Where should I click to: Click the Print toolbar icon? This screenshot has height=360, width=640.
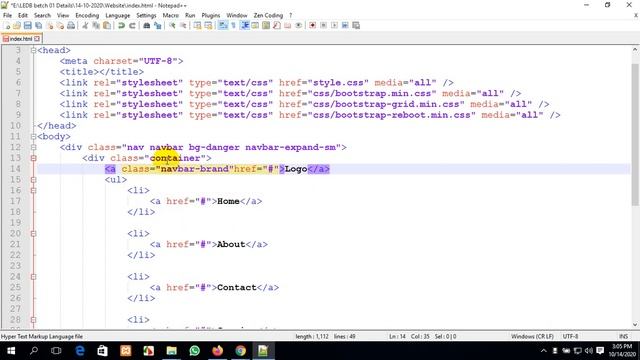(x=71, y=26)
